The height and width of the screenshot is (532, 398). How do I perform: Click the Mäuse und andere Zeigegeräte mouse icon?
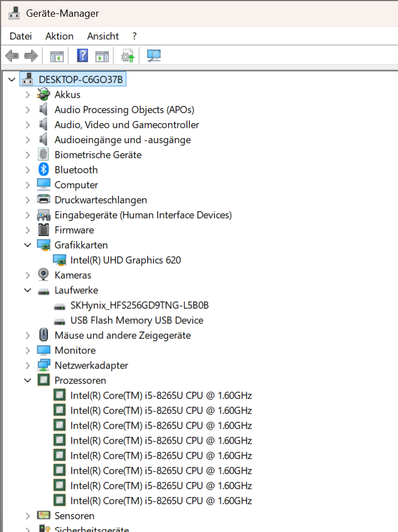coord(43,335)
